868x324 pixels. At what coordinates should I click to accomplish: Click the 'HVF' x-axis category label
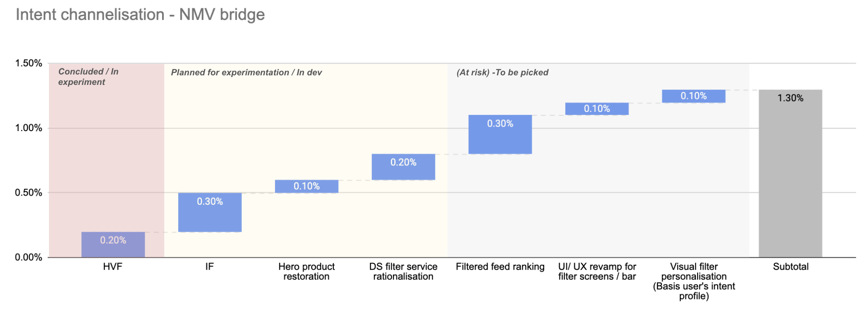pos(113,267)
